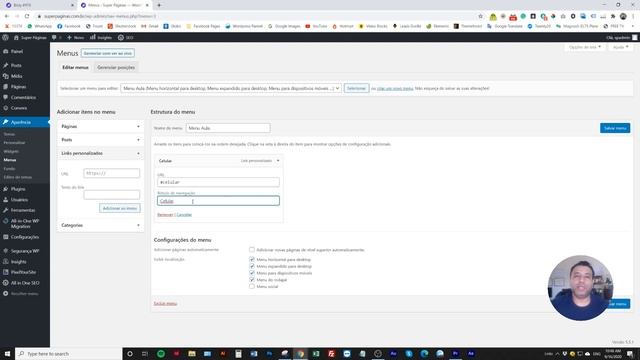Collapse the Links personalizados panel
This screenshot has width=640, height=360.
pyautogui.click(x=100, y=153)
